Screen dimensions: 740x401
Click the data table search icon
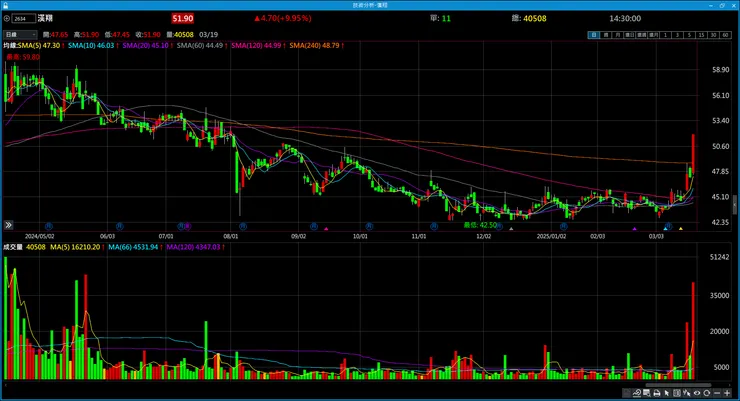tap(647, 393)
